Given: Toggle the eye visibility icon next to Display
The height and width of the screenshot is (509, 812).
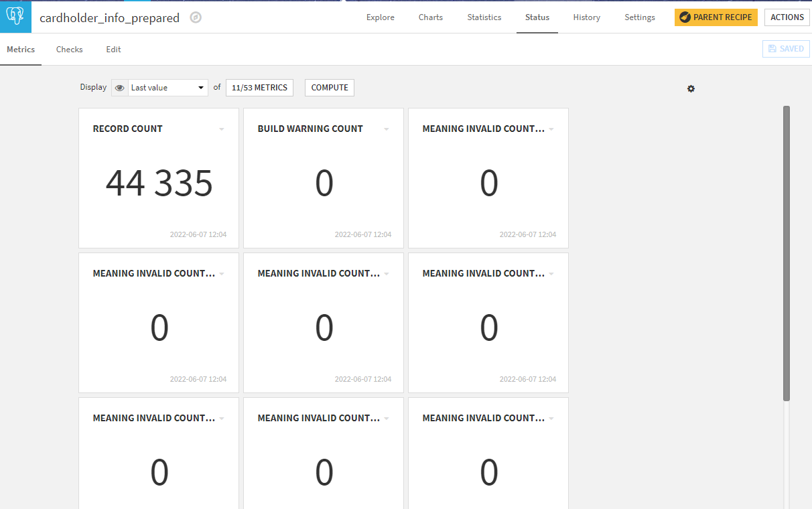Looking at the screenshot, I should (x=119, y=87).
